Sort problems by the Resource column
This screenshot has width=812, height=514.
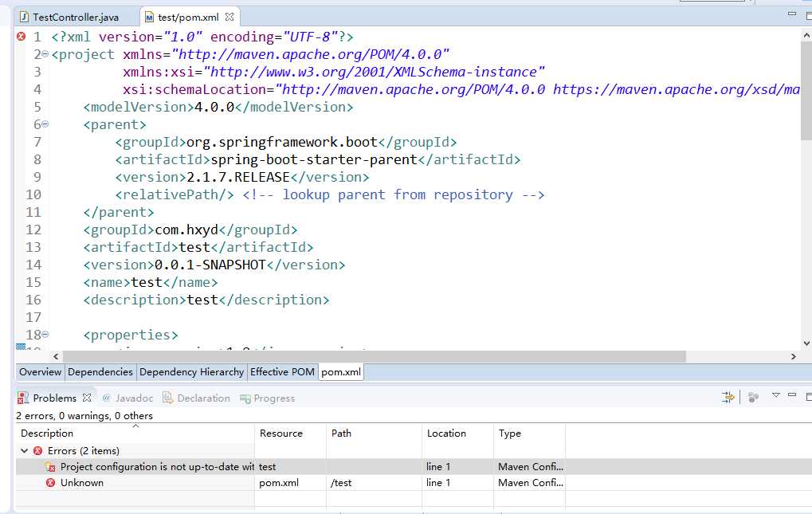(291, 434)
